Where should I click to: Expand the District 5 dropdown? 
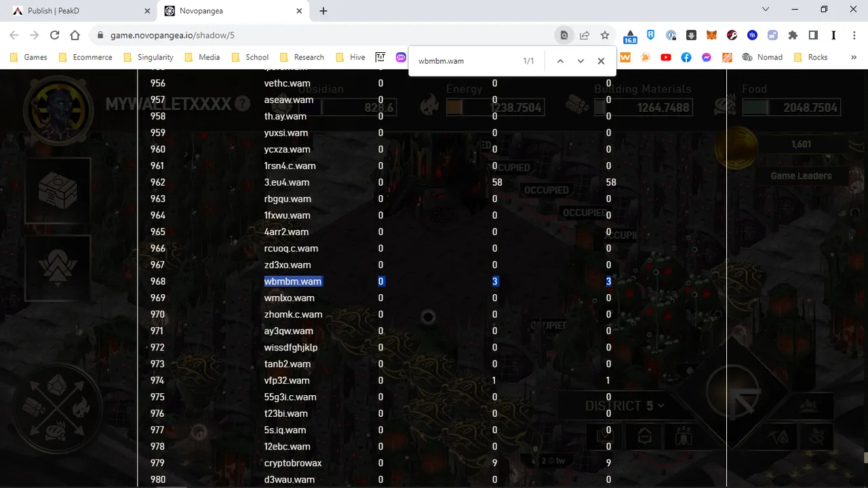coord(625,405)
